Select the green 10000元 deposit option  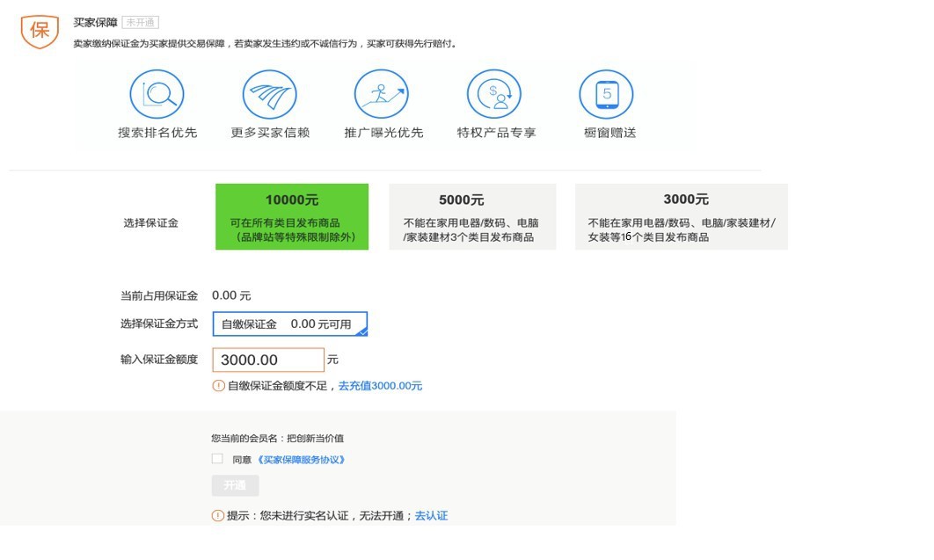pyautogui.click(x=291, y=215)
